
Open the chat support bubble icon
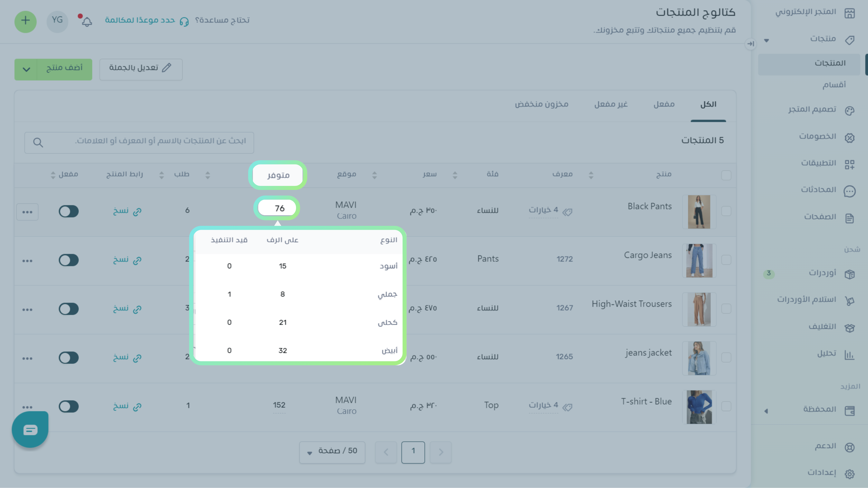tap(30, 430)
